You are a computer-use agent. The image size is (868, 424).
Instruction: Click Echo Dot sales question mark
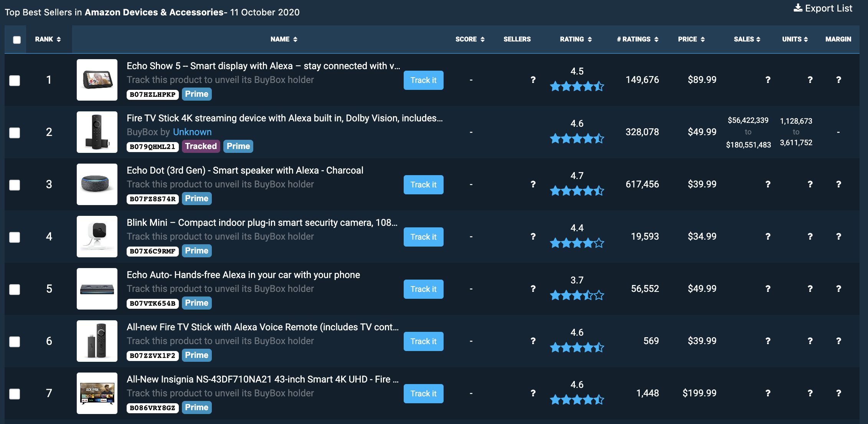tap(768, 184)
